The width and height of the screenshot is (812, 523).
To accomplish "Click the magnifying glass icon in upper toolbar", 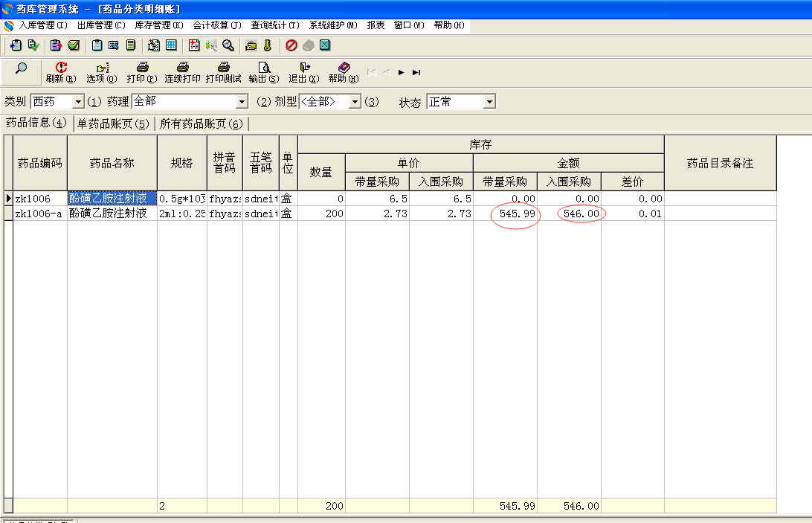I will pyautogui.click(x=228, y=45).
